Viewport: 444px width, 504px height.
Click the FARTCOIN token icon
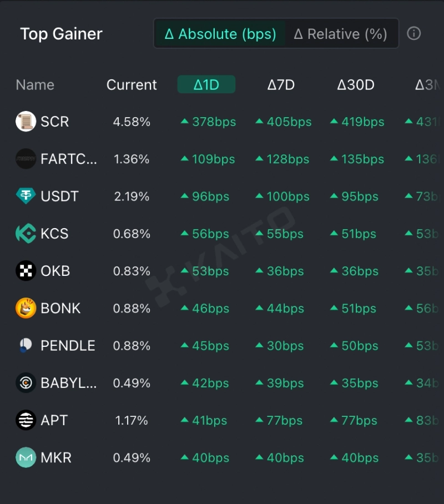[x=26, y=159]
